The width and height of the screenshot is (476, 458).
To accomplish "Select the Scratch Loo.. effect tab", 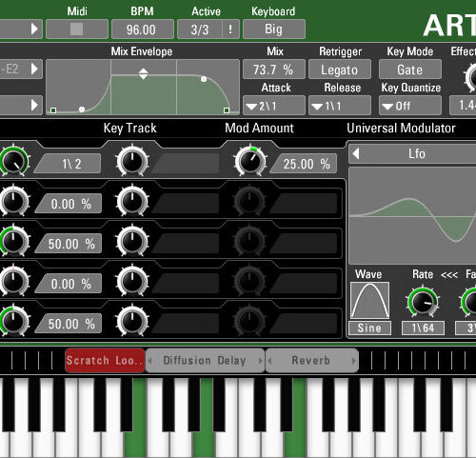I will click(x=105, y=360).
